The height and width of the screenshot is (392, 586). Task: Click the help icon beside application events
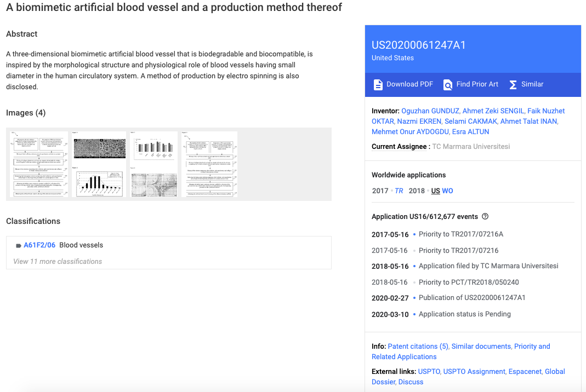tap(485, 217)
